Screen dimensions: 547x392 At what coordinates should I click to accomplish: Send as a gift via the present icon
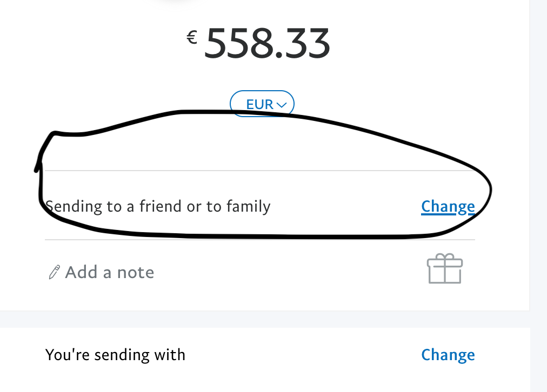[x=445, y=268]
